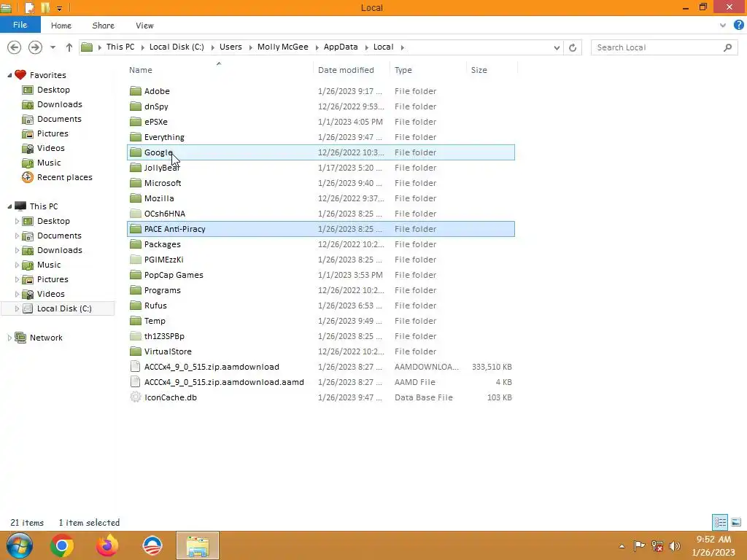Collapse the This PC tree
The height and width of the screenshot is (560, 747).
(x=9, y=206)
